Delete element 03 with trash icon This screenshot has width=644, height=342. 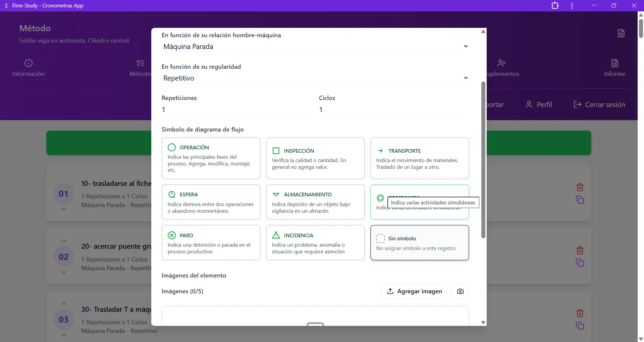coord(580,313)
